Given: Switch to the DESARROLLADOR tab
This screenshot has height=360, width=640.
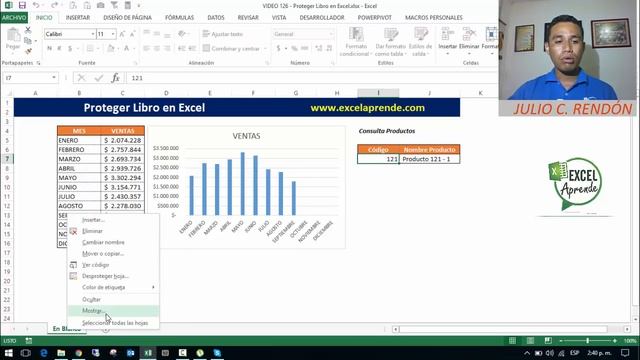Looking at the screenshot, I should (x=322, y=18).
